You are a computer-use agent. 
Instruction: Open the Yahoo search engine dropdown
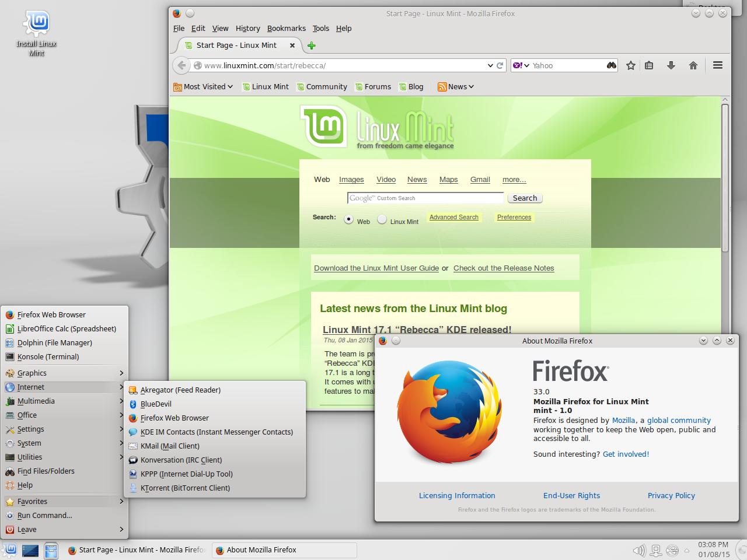coord(521,65)
